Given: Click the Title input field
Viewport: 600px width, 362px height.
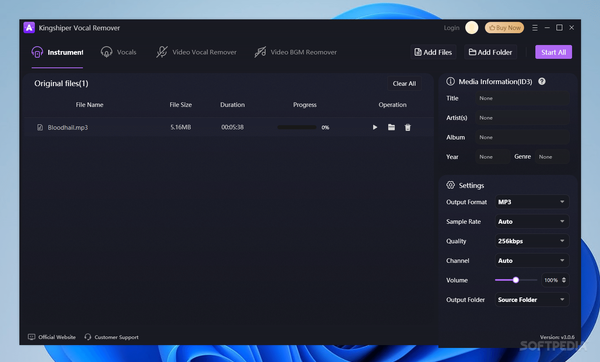Looking at the screenshot, I should coord(522,98).
